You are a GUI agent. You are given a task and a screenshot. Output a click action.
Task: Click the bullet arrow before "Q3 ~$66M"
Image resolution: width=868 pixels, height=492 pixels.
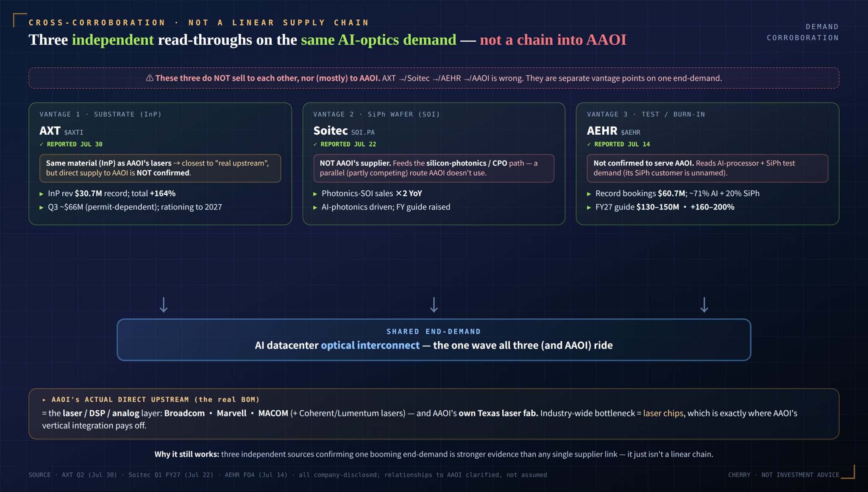tap(42, 207)
